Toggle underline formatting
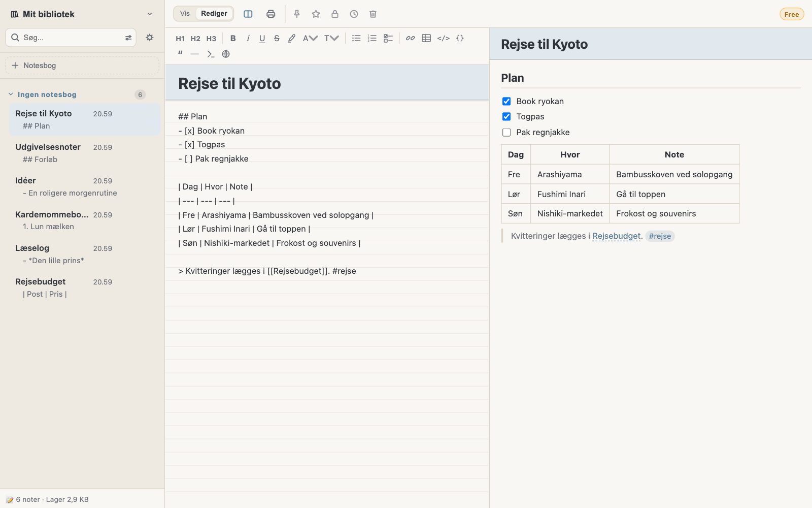Screen dimensions: 812x508 tap(262, 38)
